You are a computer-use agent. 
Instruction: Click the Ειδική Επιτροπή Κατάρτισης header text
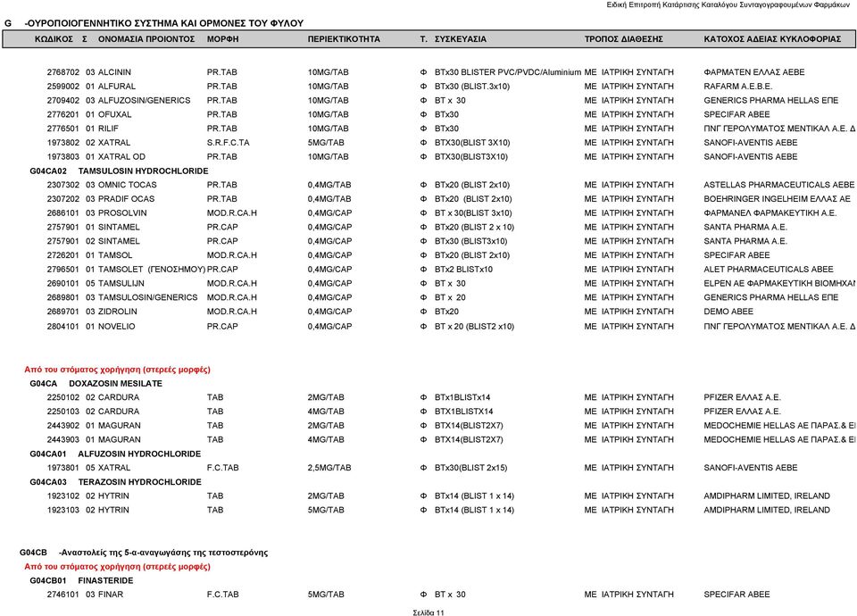[x=728, y=4]
